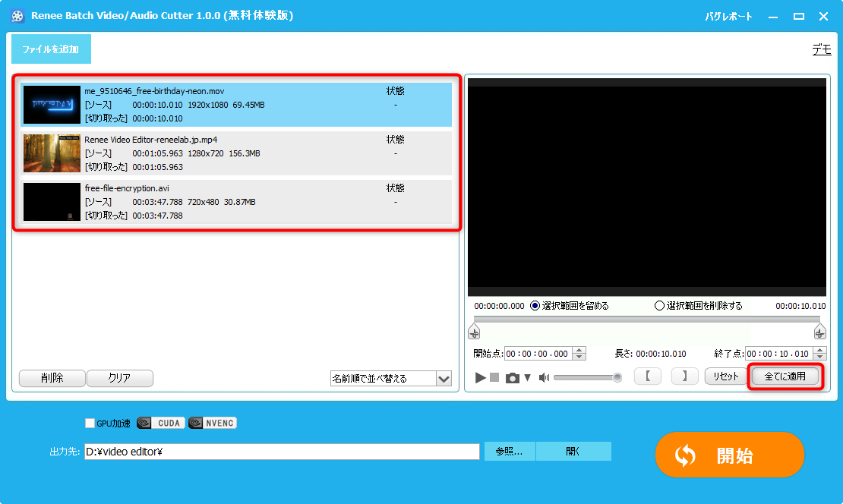This screenshot has height=504, width=843.
Task: Select 選択範囲を留める radio option
Action: 535,306
